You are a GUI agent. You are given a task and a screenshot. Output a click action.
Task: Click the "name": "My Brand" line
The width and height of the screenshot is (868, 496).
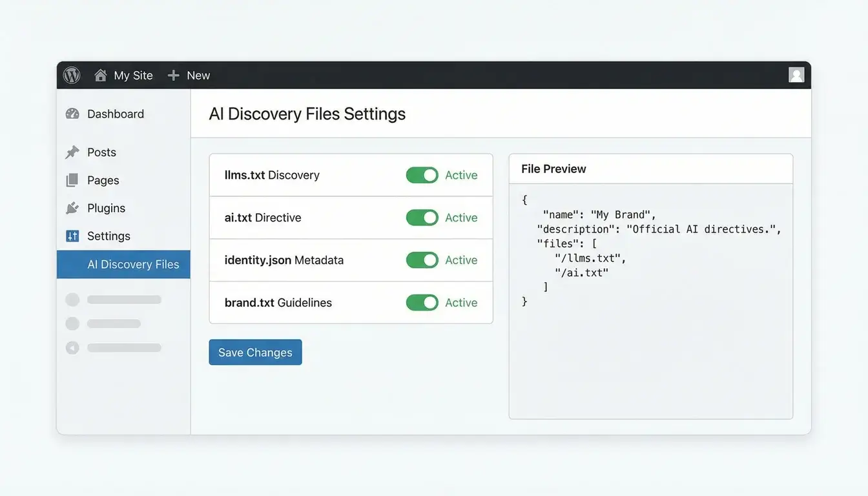599,215
